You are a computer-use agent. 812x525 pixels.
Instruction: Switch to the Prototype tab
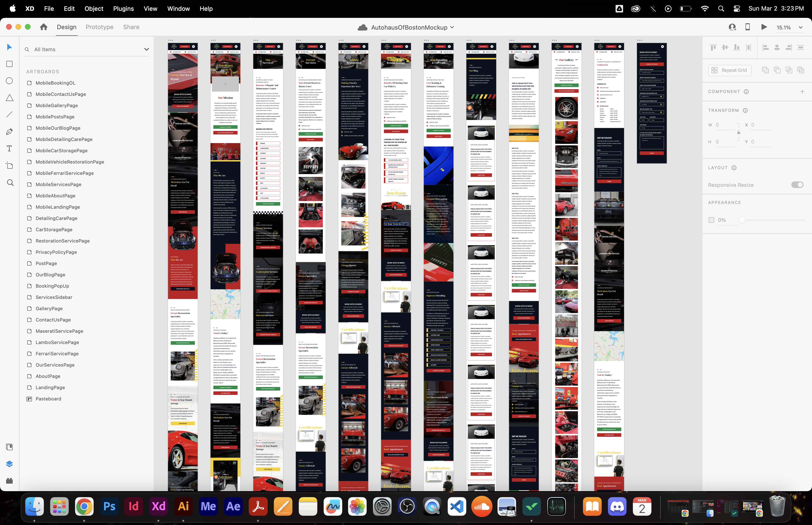(99, 27)
